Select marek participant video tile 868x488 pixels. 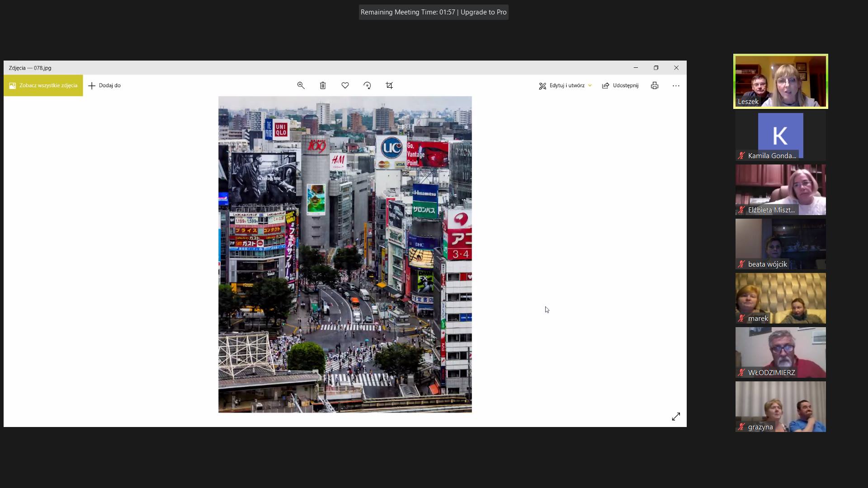[781, 298]
